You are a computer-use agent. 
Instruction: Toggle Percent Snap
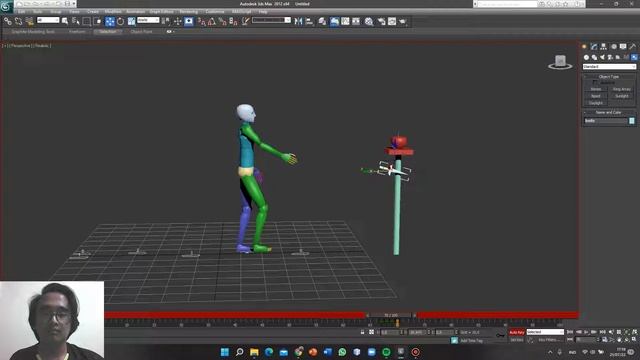222,21
